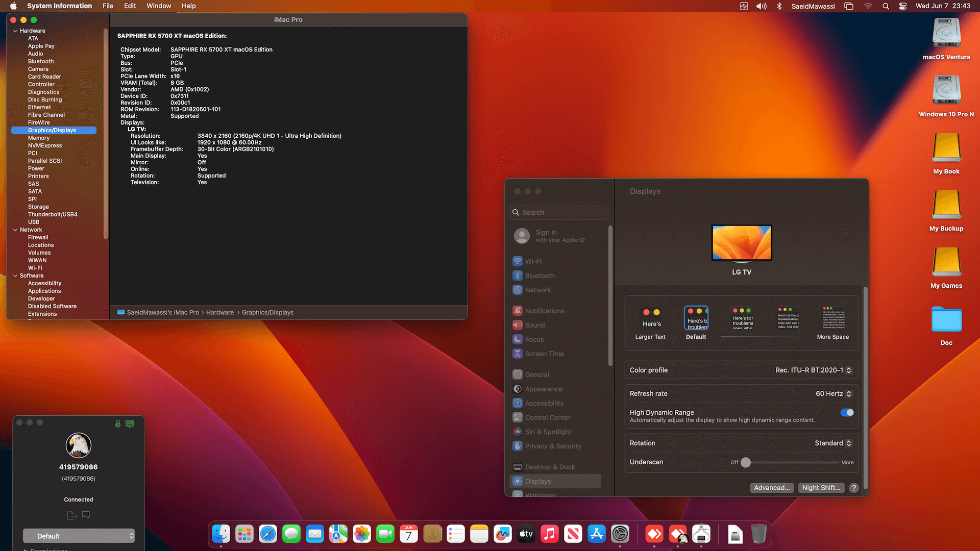Launch Maps from the Dock
The image size is (980, 551).
338,534
